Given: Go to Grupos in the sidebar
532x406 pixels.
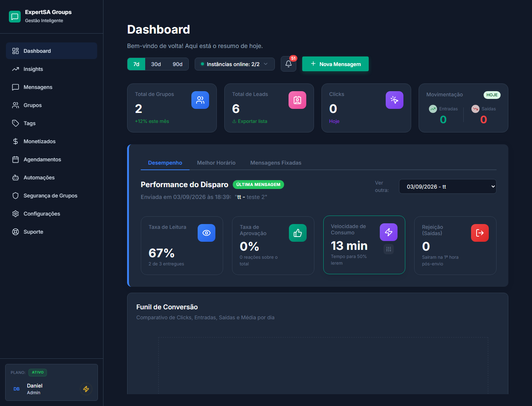Looking at the screenshot, I should pyautogui.click(x=51, y=105).
